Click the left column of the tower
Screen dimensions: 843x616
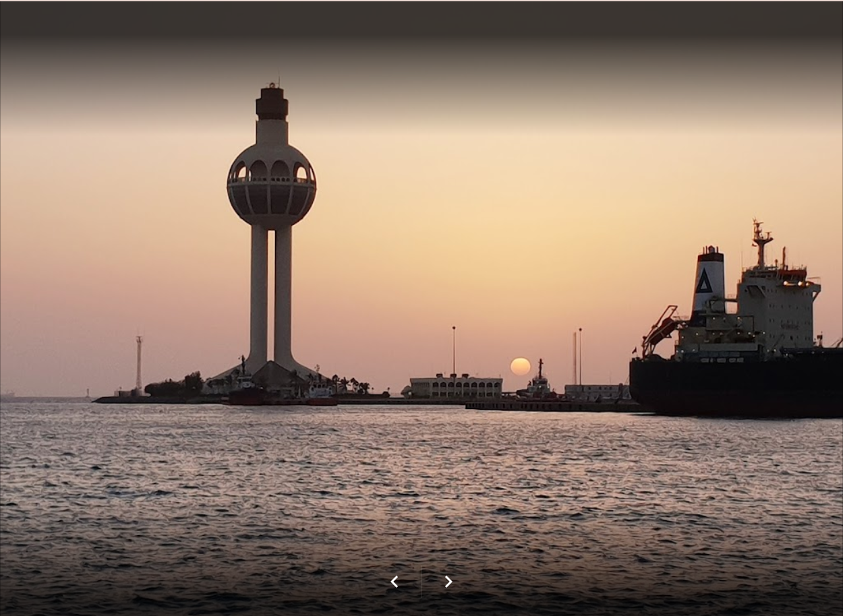(258, 297)
